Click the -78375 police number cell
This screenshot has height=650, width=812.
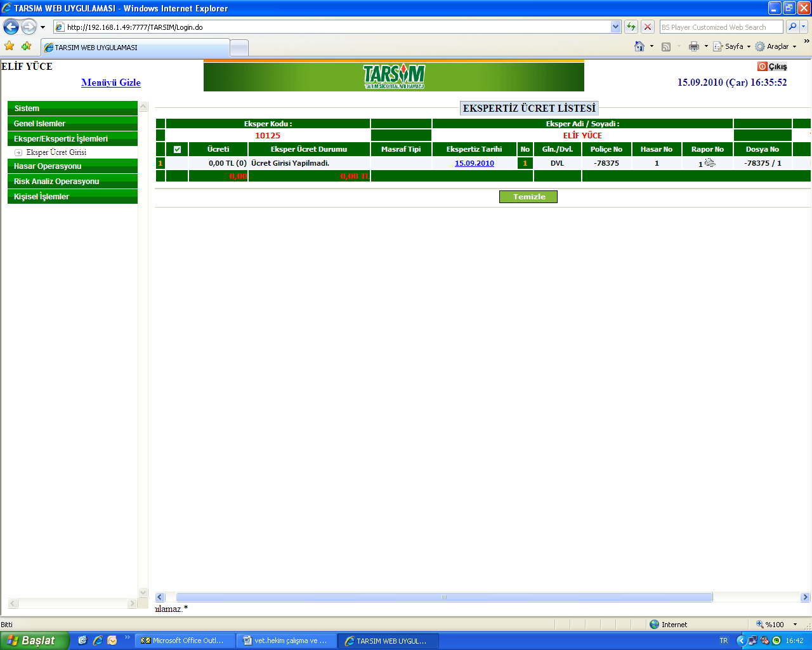pyautogui.click(x=606, y=163)
